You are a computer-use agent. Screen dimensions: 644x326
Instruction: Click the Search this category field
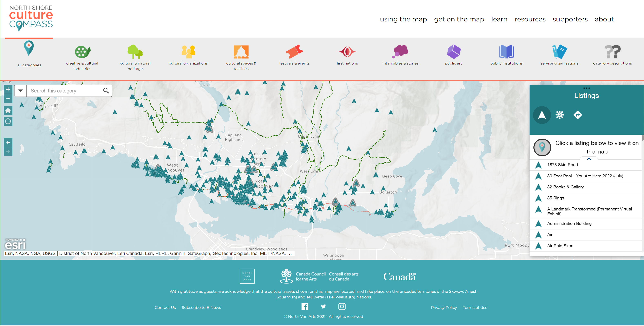(63, 91)
